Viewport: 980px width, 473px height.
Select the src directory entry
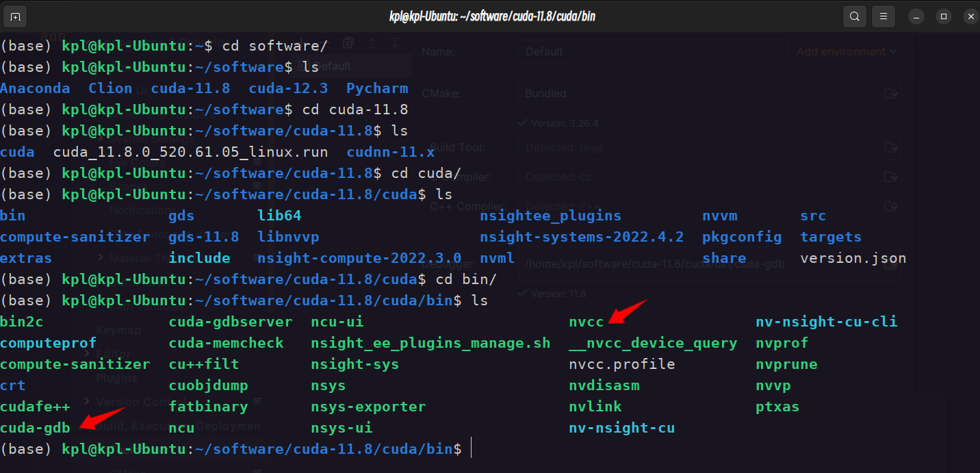pyautogui.click(x=813, y=216)
